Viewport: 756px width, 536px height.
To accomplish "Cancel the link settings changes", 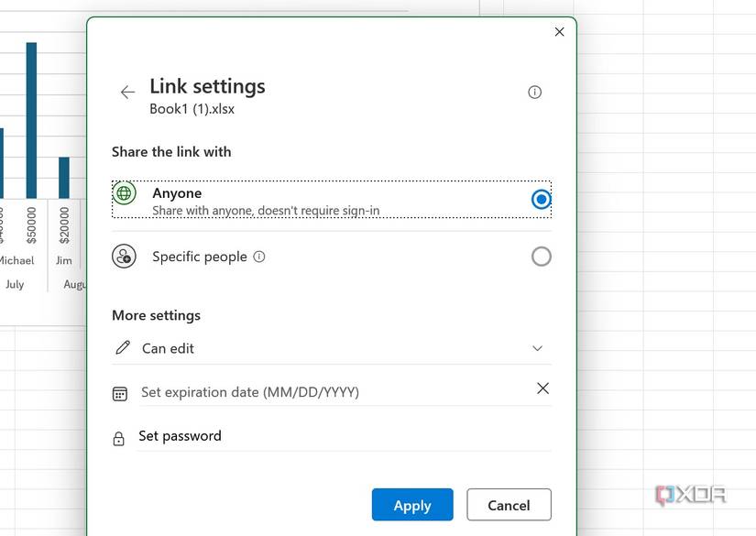I will pyautogui.click(x=509, y=505).
